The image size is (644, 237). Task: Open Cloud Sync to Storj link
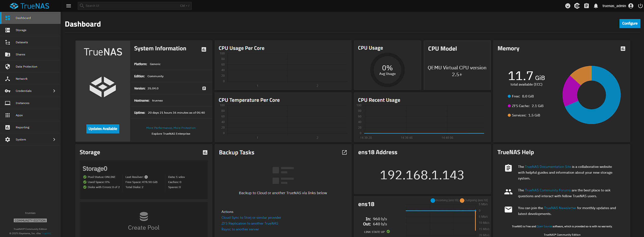(x=251, y=218)
